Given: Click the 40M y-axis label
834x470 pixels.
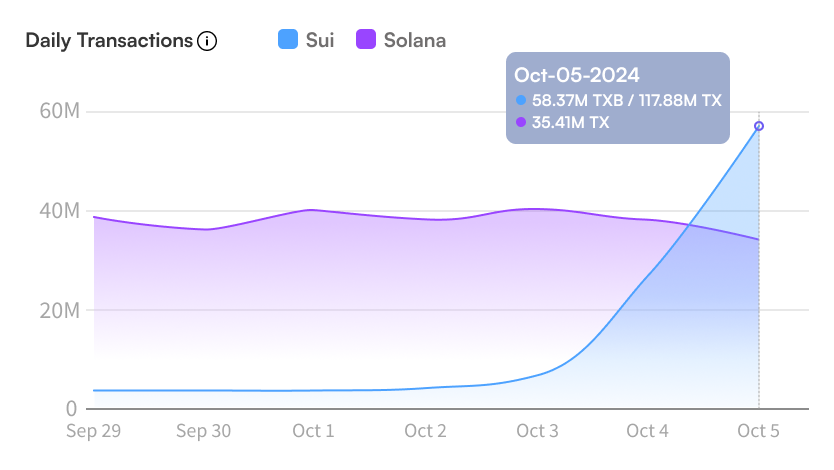Looking at the screenshot, I should (60, 211).
